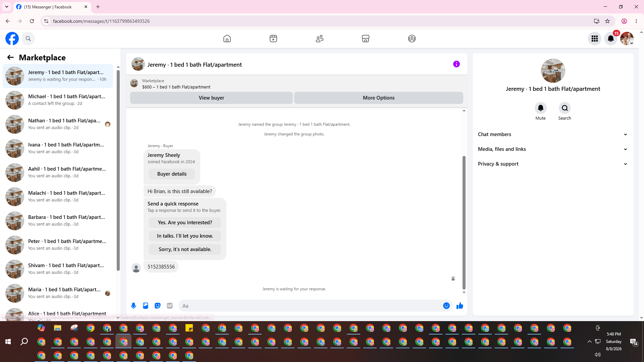The image size is (644, 362).
Task: Open the Aahil chat in the list
Action: [58, 173]
